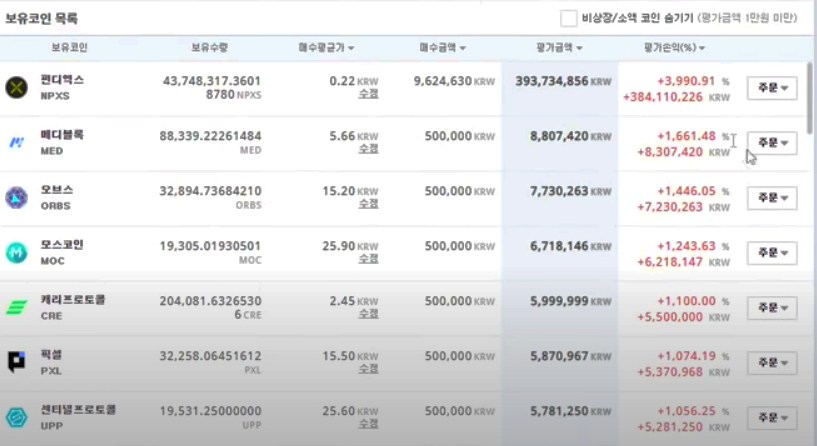Click the 88,339.22261484 MED quantity
Image resolution: width=817 pixels, height=446 pixels.
pos(211,142)
